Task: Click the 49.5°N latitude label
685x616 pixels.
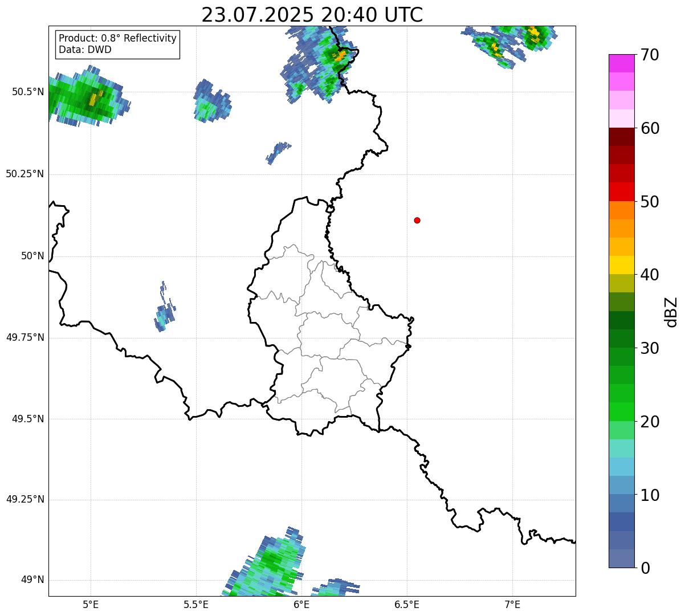Action: coord(27,419)
